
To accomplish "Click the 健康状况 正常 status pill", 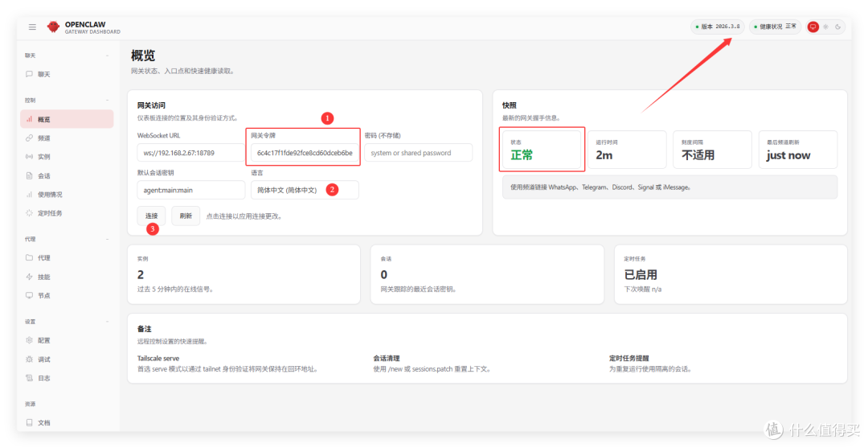I will click(775, 27).
